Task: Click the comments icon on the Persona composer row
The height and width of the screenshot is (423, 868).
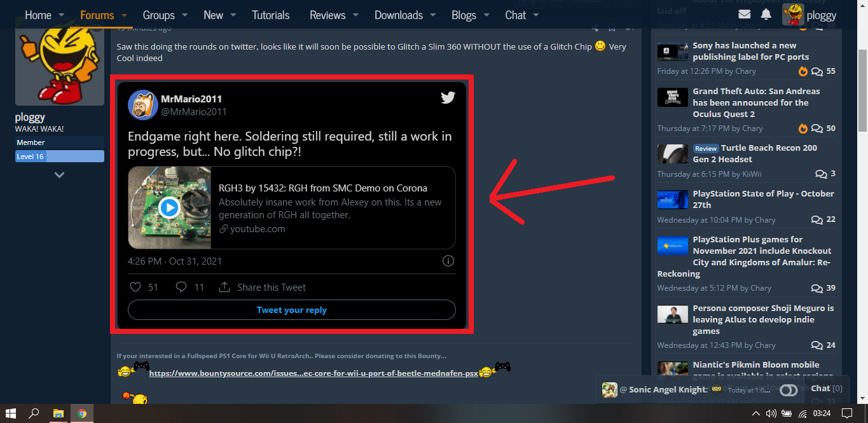Action: point(817,346)
